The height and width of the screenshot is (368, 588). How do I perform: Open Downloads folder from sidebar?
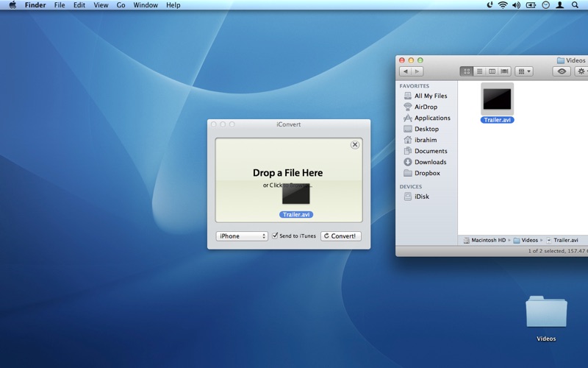429,162
